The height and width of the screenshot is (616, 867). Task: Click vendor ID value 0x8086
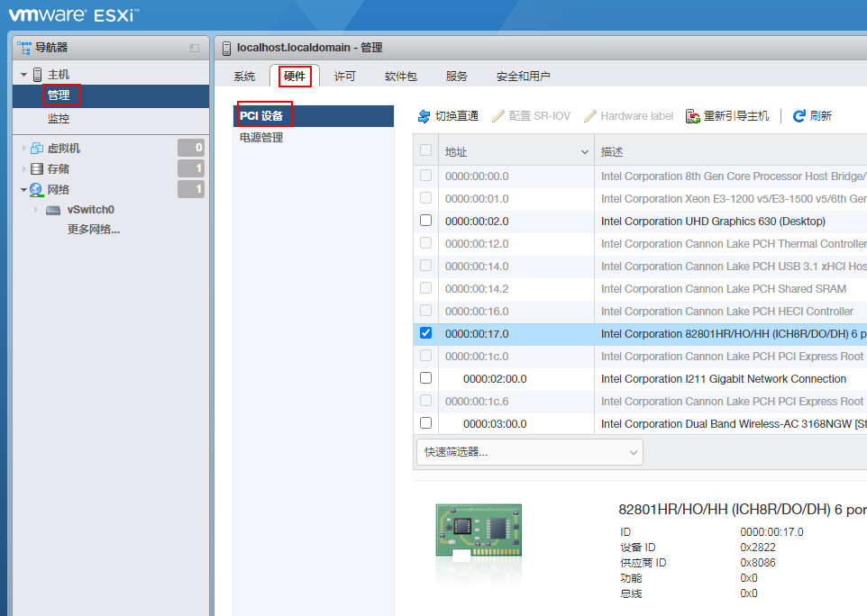point(758,563)
